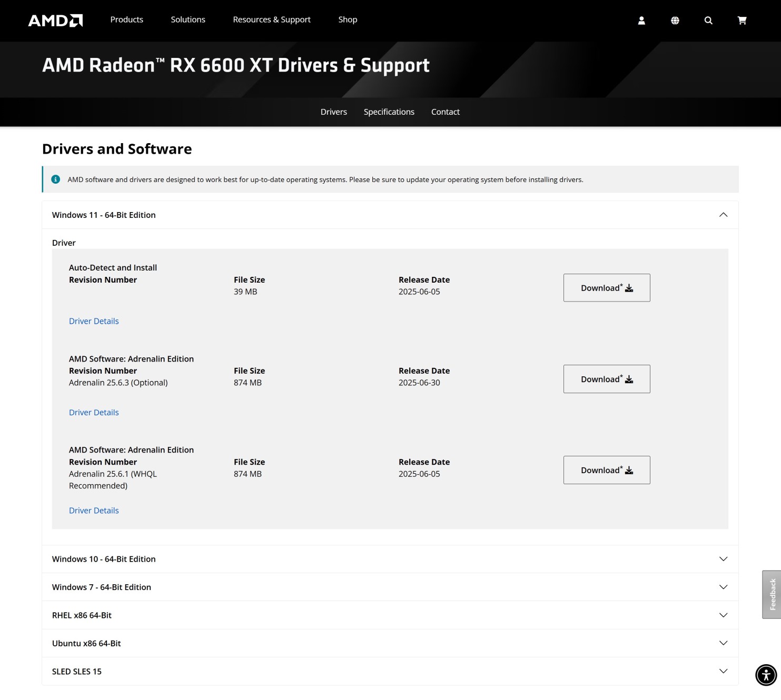
Task: Expand Windows 10 - 64-Bit Edition section
Action: click(723, 559)
